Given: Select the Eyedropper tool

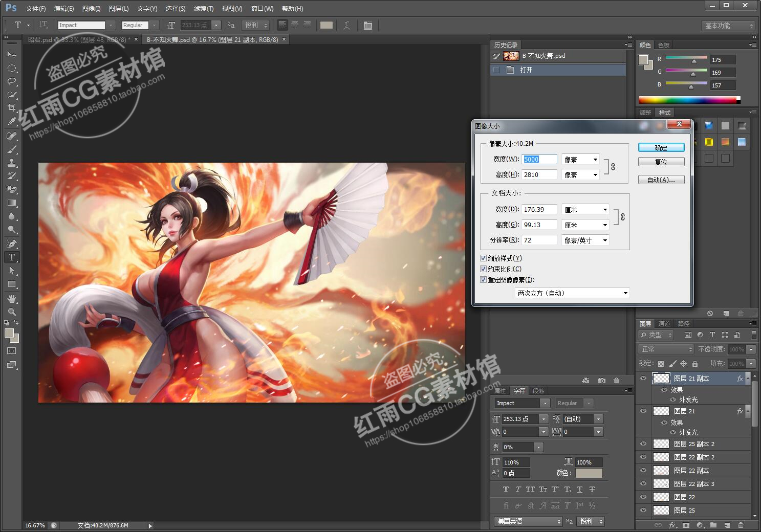Looking at the screenshot, I should click(x=11, y=121).
